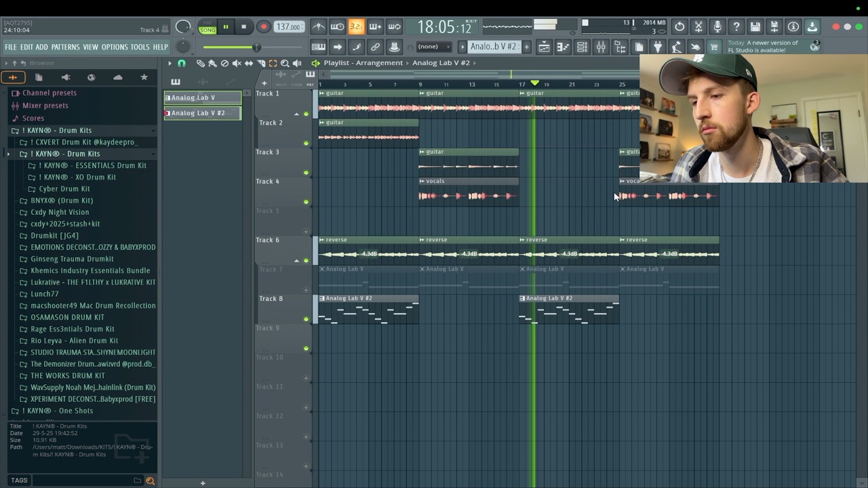Viewport: 868px width, 488px height.
Task: Select Analog Lab V pattern in picker
Action: click(203, 98)
